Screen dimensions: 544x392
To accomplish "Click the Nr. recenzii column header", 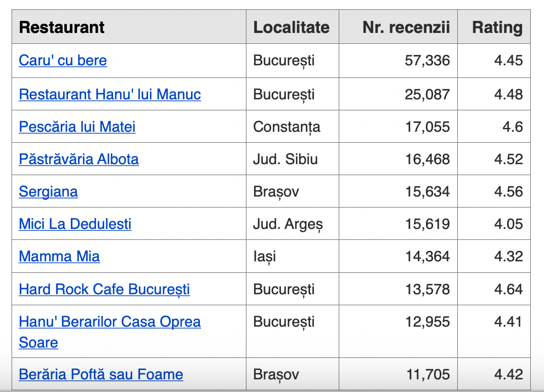I will (406, 27).
